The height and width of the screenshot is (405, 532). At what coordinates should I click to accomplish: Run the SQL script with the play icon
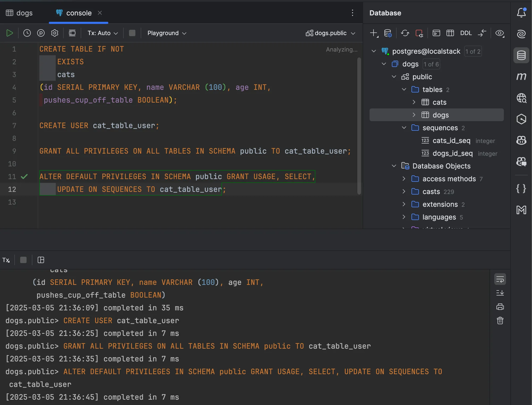10,33
